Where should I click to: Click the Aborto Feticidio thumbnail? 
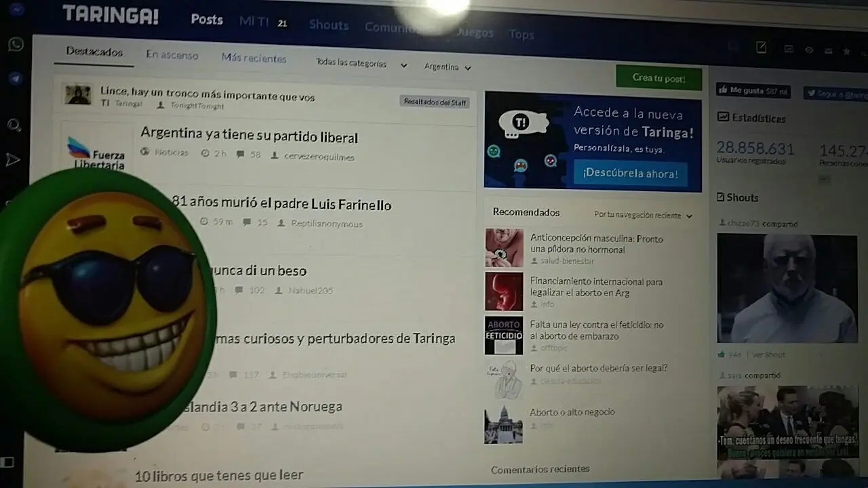coord(504,335)
